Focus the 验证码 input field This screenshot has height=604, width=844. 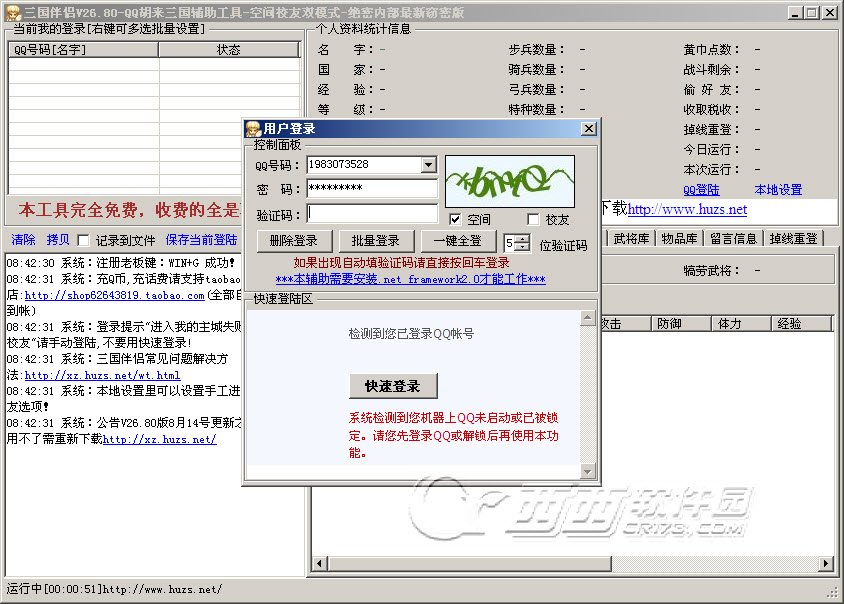(x=372, y=214)
